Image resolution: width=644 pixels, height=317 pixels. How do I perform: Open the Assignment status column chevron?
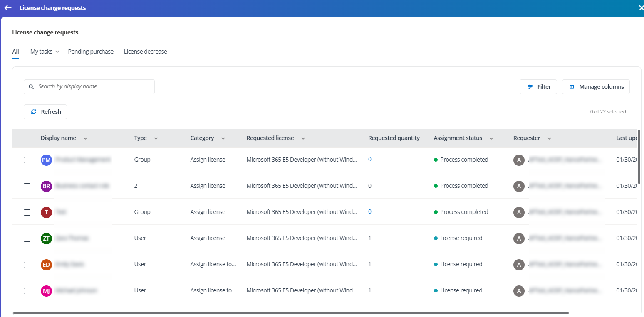[491, 138]
